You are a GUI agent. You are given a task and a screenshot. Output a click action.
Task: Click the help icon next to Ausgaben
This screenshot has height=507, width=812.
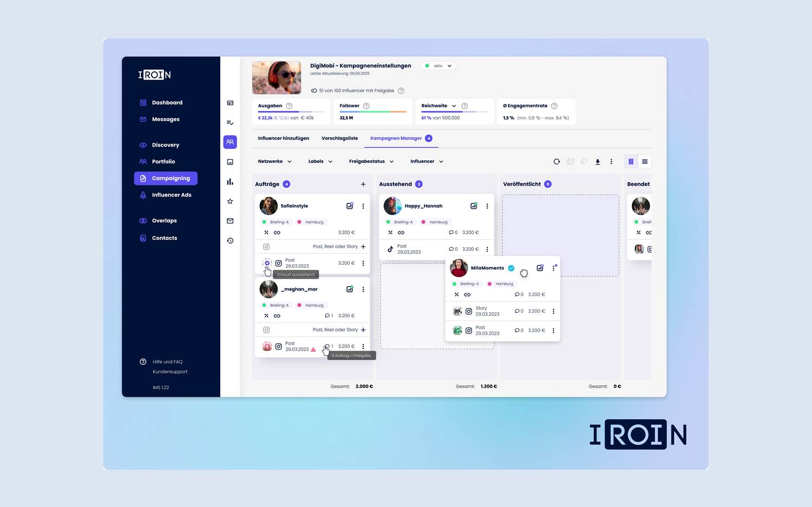pos(289,106)
